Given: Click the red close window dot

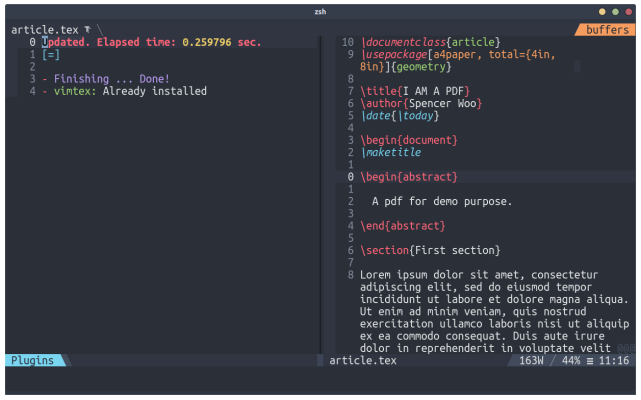Looking at the screenshot, I should (629, 12).
